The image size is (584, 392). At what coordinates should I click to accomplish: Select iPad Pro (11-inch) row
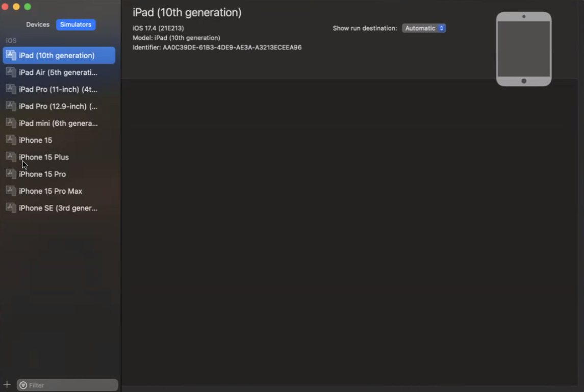[59, 89]
